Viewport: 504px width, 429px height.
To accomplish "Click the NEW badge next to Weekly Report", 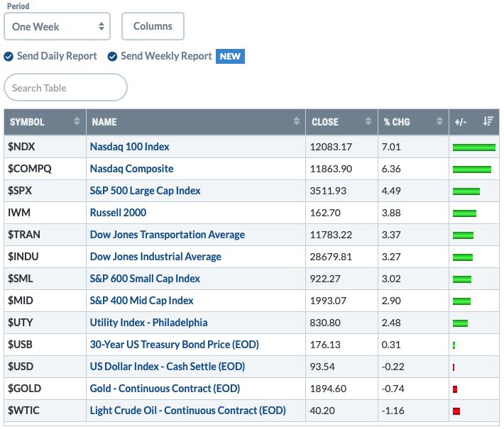I will point(230,57).
